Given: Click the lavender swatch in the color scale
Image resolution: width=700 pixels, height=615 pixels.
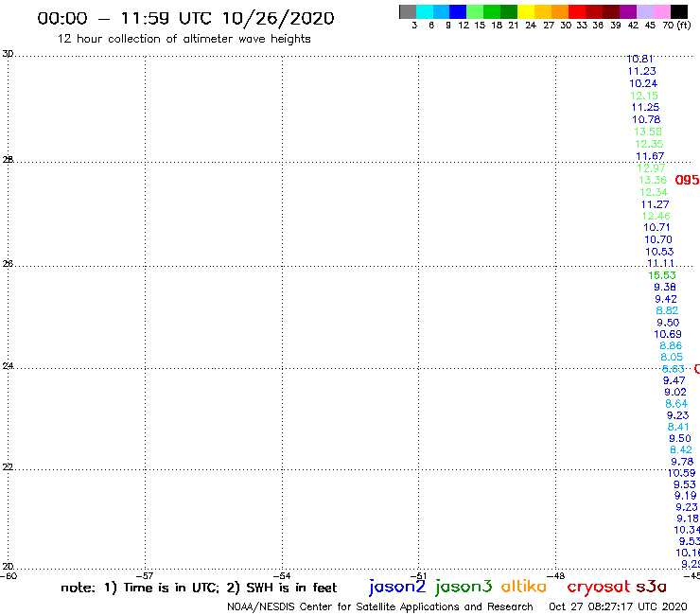Looking at the screenshot, I should click(x=645, y=11).
